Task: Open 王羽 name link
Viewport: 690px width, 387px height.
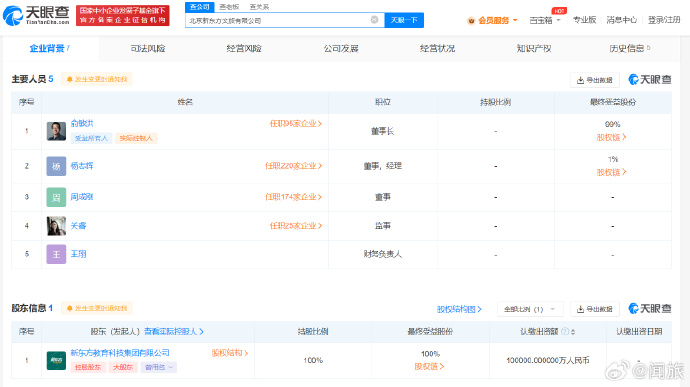Action: pyautogui.click(x=78, y=254)
